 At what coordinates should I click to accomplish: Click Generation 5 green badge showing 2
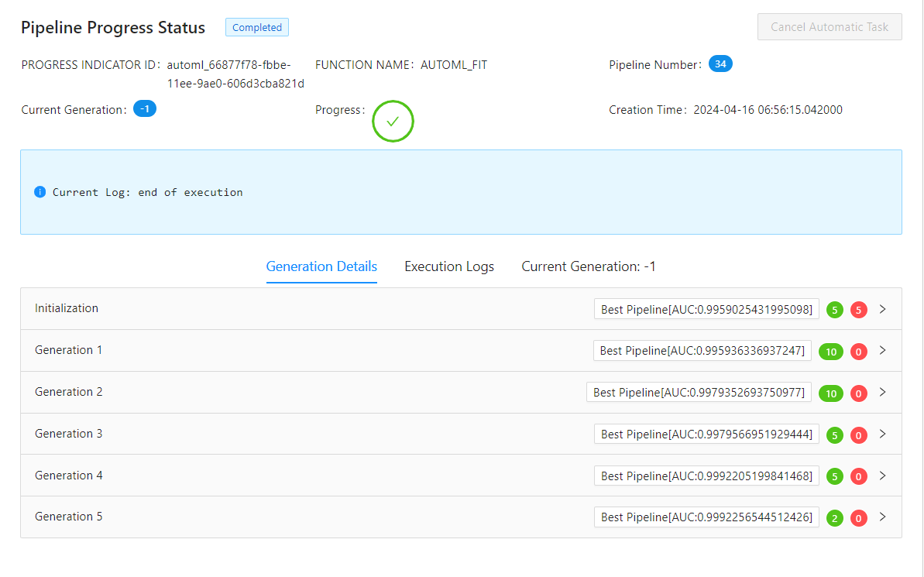(x=835, y=518)
